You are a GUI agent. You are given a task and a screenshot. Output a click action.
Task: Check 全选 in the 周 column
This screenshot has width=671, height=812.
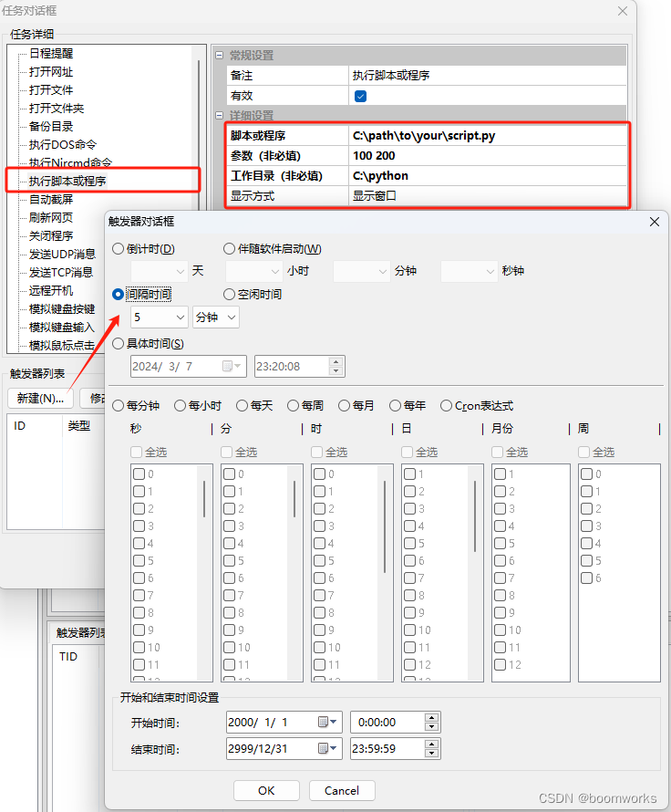[584, 453]
